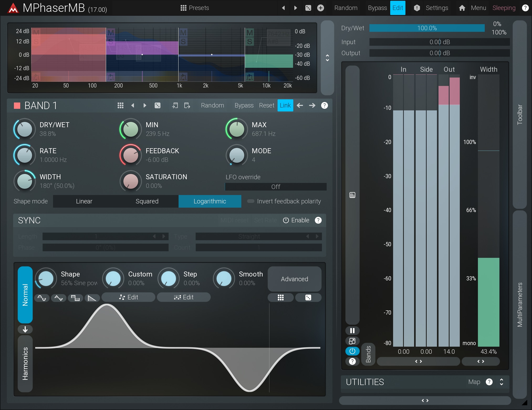The image size is (532, 410).
Task: Enable Invert feedback polarity switch
Action: tap(251, 201)
